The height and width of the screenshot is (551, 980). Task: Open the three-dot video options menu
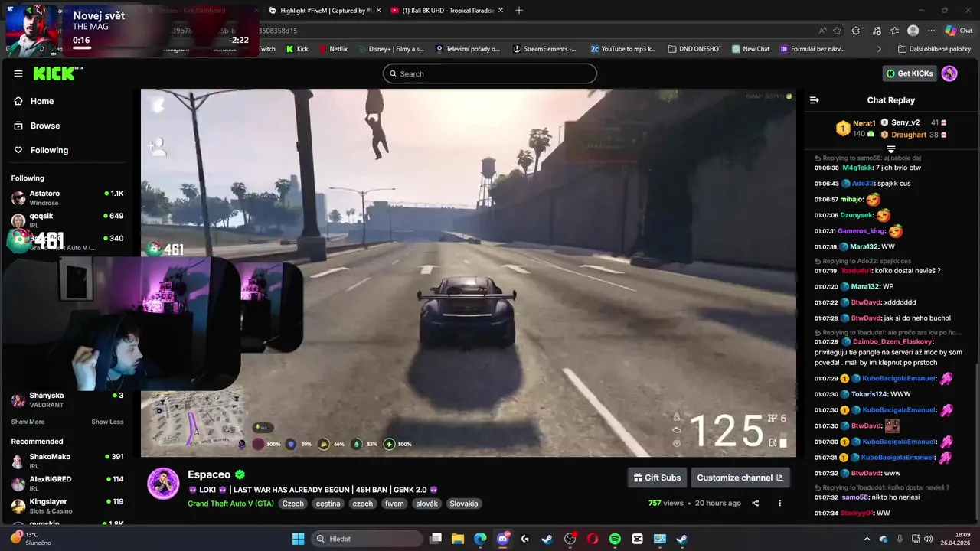coord(779,503)
